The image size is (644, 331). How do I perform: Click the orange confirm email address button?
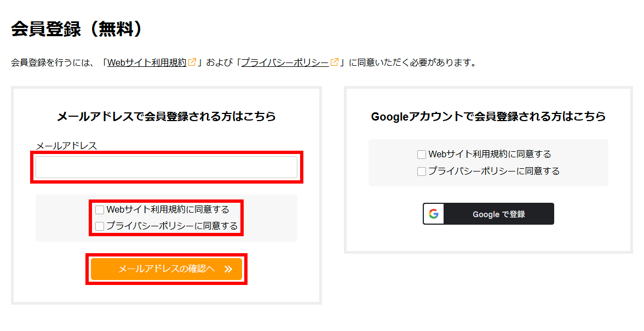[166, 269]
